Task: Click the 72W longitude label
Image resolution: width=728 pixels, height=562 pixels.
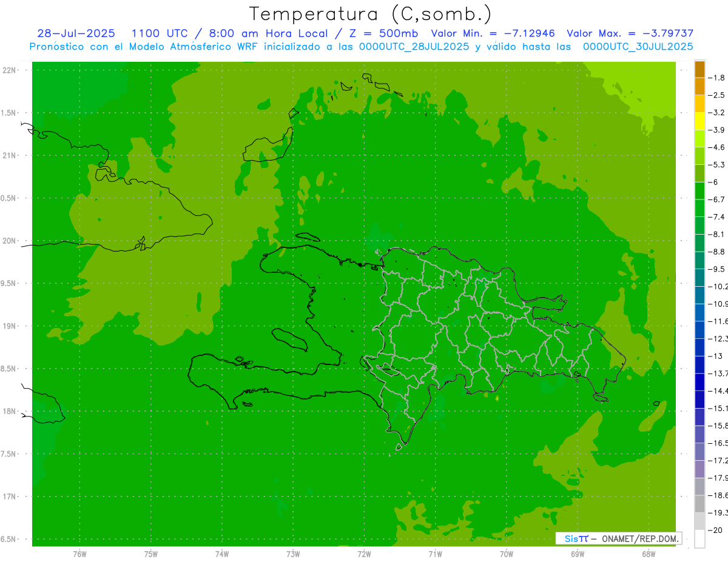Action: (x=364, y=554)
